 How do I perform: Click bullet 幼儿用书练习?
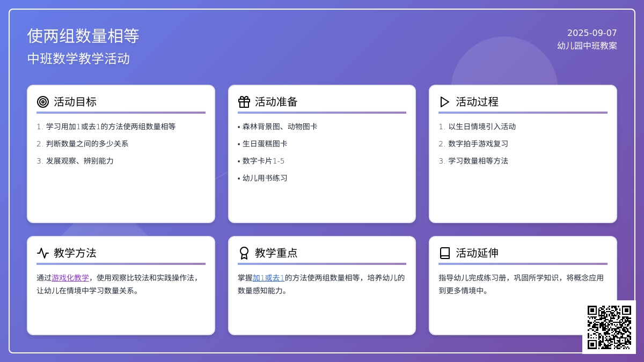pos(265,178)
